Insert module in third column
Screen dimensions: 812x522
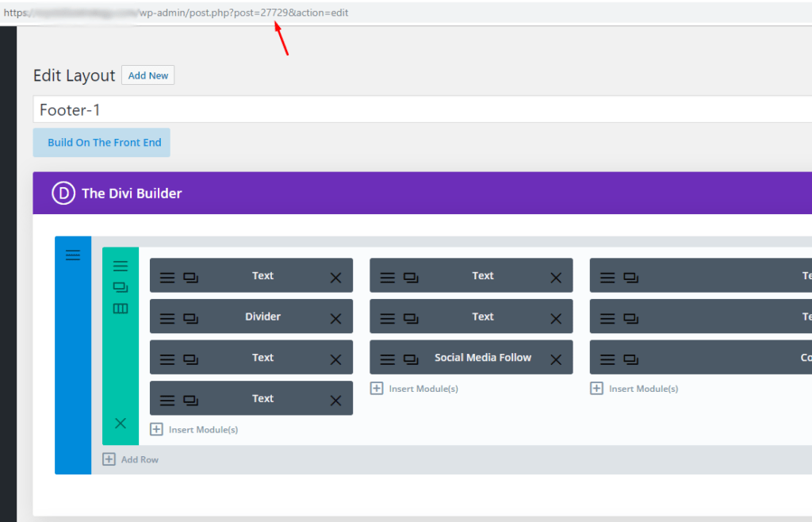click(634, 389)
